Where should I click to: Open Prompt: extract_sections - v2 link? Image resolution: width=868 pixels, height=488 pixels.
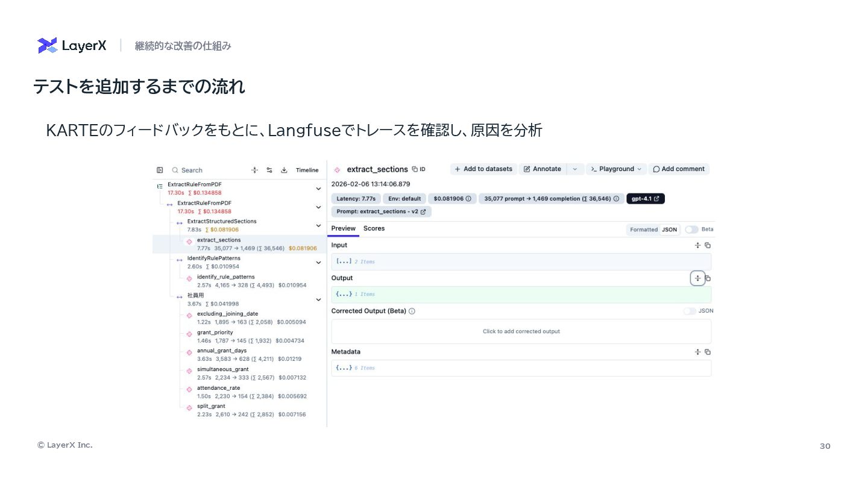click(x=381, y=211)
